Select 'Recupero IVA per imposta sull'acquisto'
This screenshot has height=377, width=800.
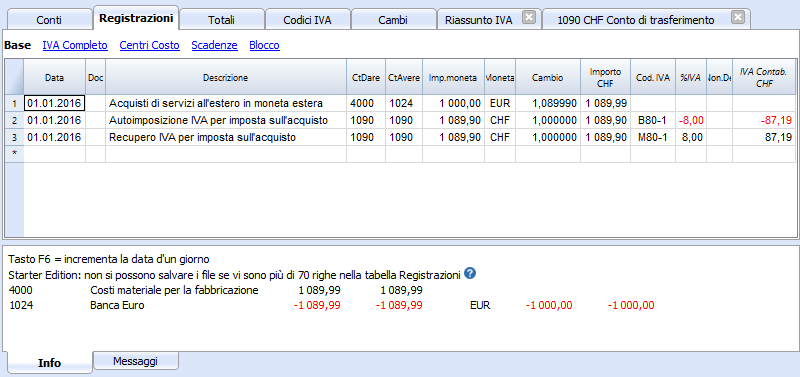(226, 137)
